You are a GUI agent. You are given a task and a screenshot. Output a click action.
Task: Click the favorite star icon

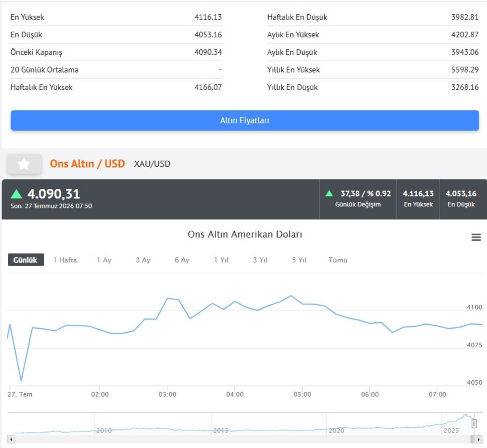click(x=24, y=164)
